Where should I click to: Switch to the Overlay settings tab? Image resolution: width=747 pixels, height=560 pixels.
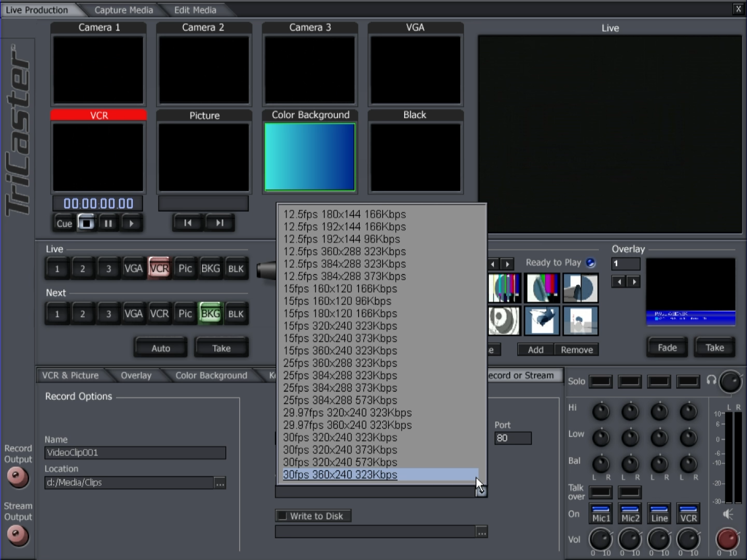click(136, 375)
